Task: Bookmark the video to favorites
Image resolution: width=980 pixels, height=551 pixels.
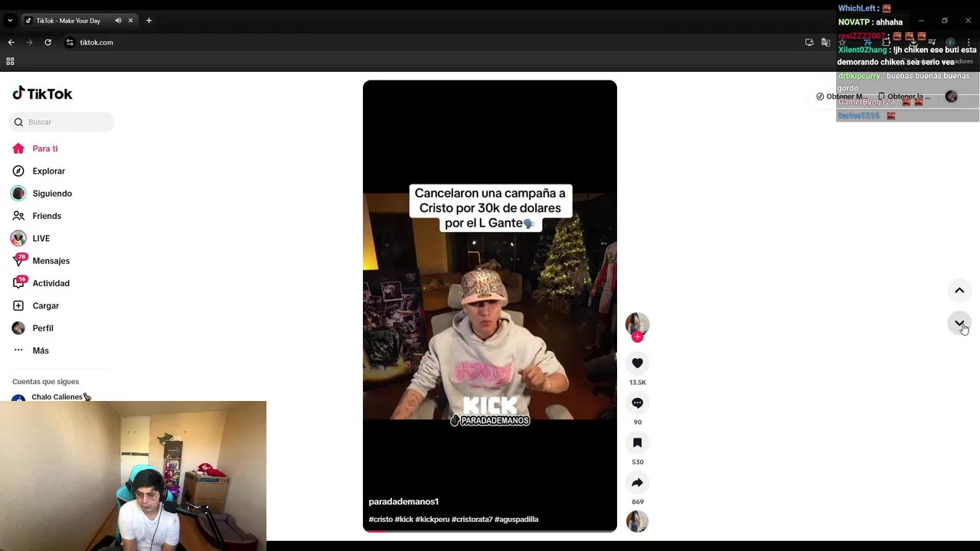Action: pos(637,442)
